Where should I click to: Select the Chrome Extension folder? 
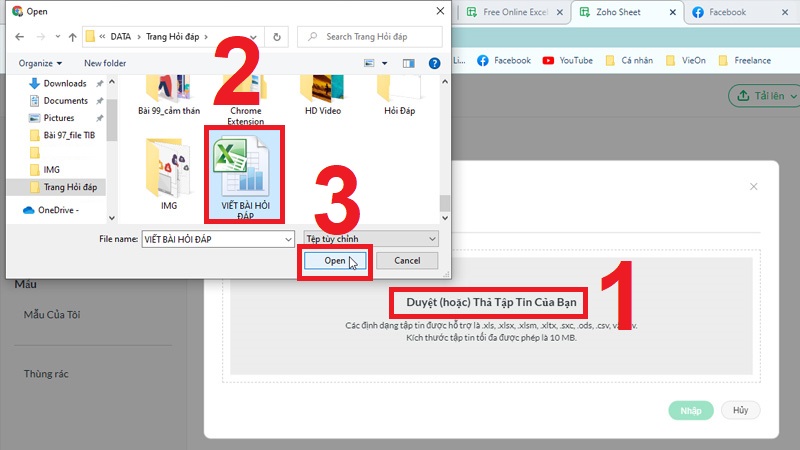pyautogui.click(x=245, y=100)
